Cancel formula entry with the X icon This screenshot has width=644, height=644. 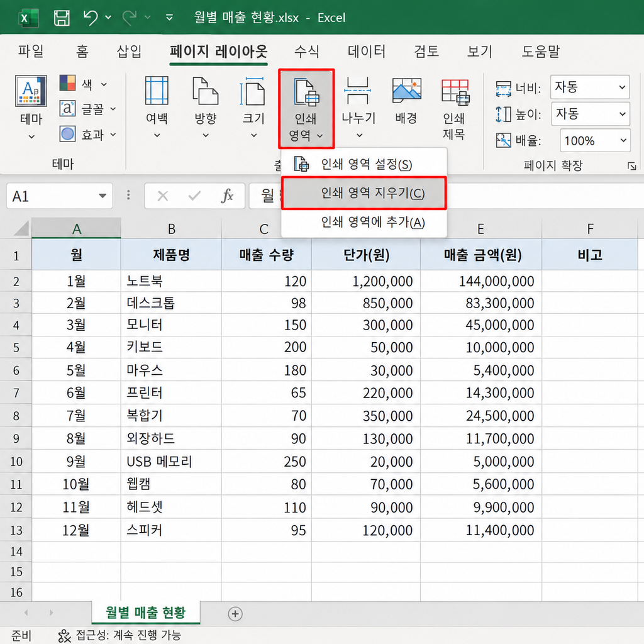[x=163, y=196]
